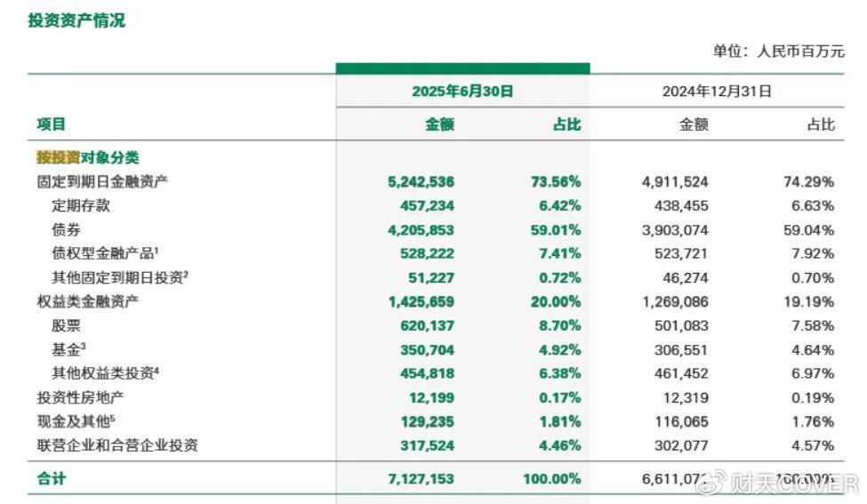This screenshot has height=504, width=867.
Task: Click the 财天COVER watermark text
Action: (793, 483)
